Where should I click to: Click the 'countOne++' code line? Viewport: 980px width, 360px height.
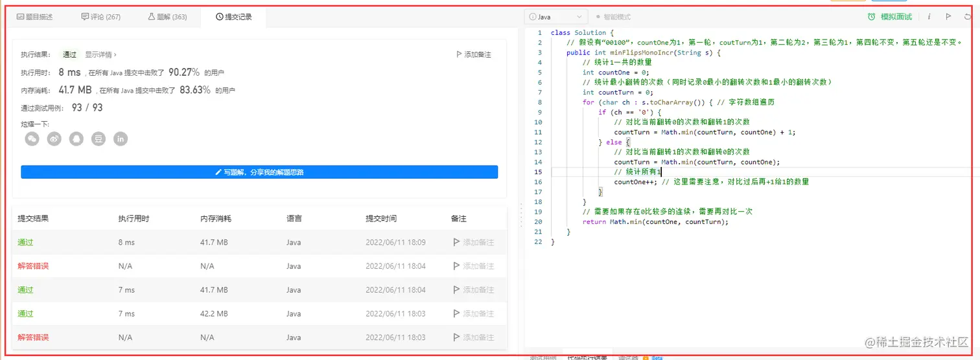[x=711, y=182]
